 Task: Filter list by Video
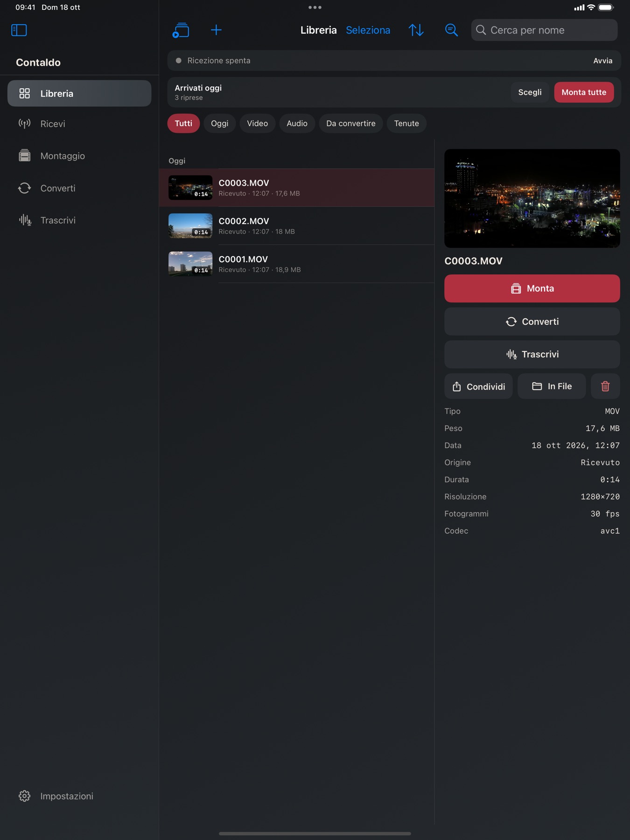point(258,123)
